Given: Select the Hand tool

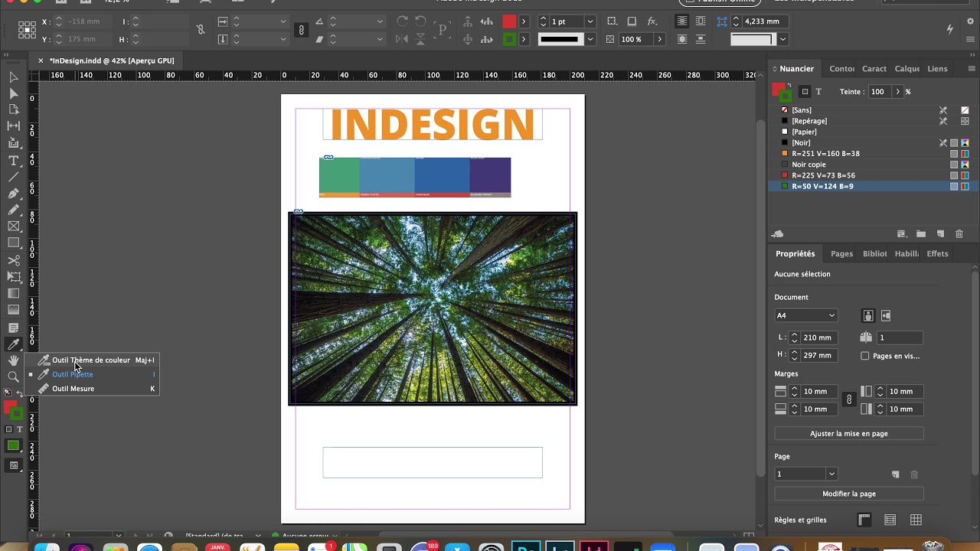Looking at the screenshot, I should [x=14, y=360].
